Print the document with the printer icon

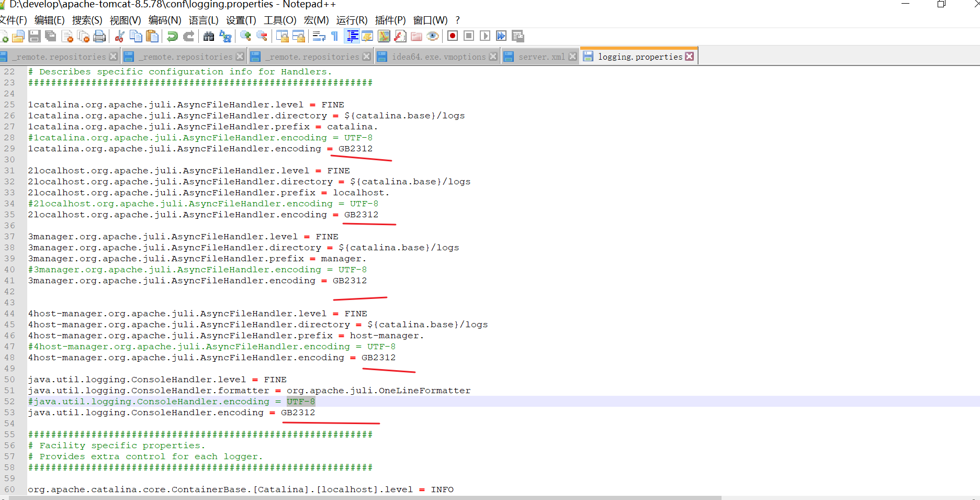99,36
